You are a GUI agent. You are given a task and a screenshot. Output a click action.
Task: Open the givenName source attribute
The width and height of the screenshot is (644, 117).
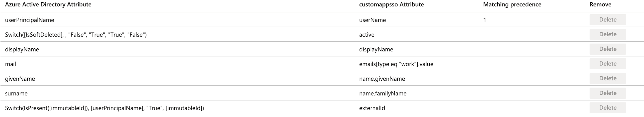(x=20, y=79)
